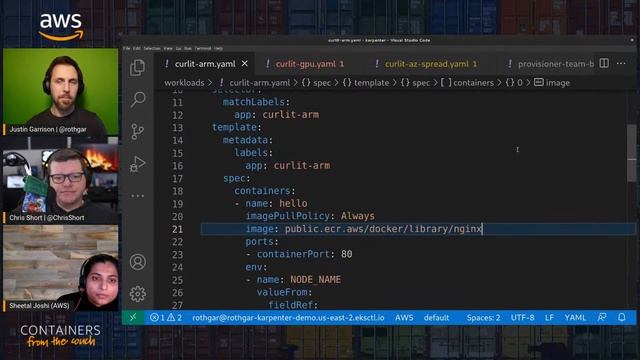Show additional views via the activity bar ellipsis

coord(138,196)
